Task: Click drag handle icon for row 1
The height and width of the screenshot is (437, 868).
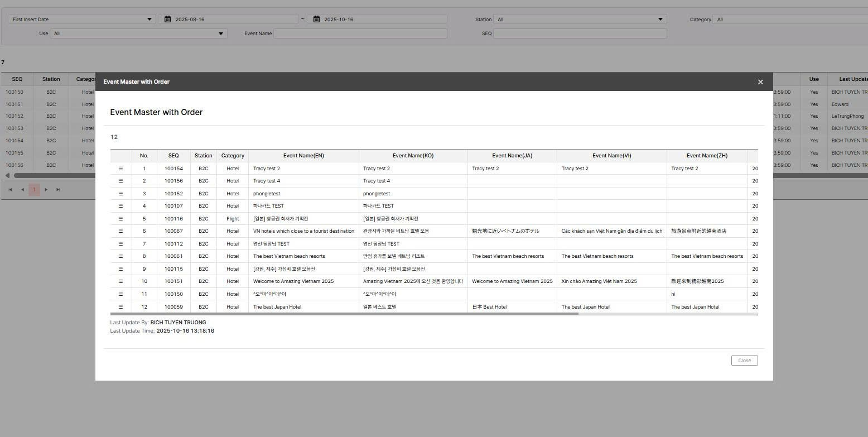Action: coord(120,169)
